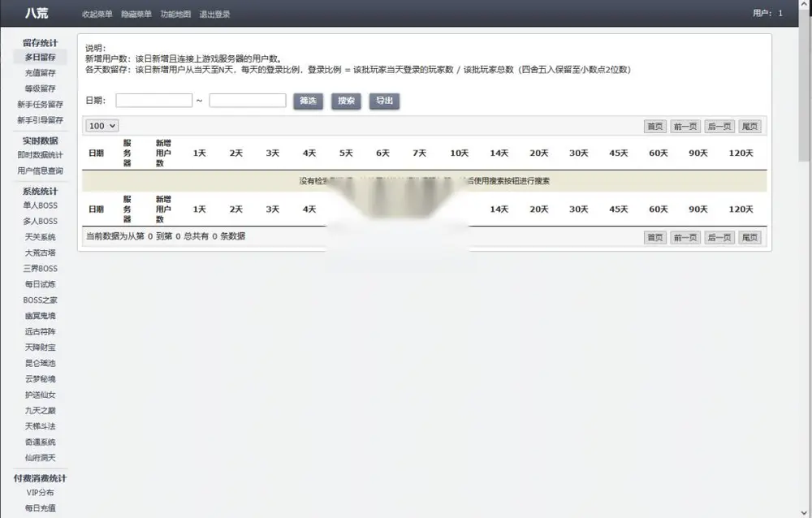This screenshot has width=812, height=518.
Task: Click the 日期 column header
Action: [x=97, y=153]
